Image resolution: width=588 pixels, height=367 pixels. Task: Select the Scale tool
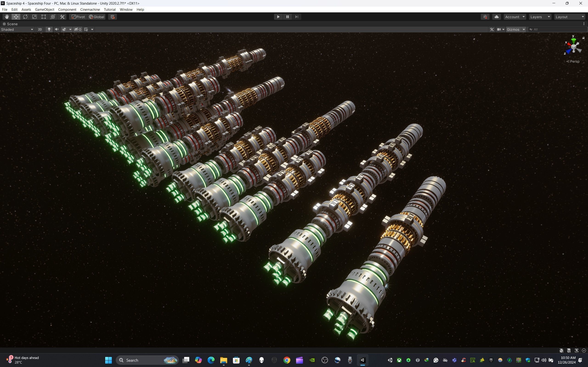point(34,17)
